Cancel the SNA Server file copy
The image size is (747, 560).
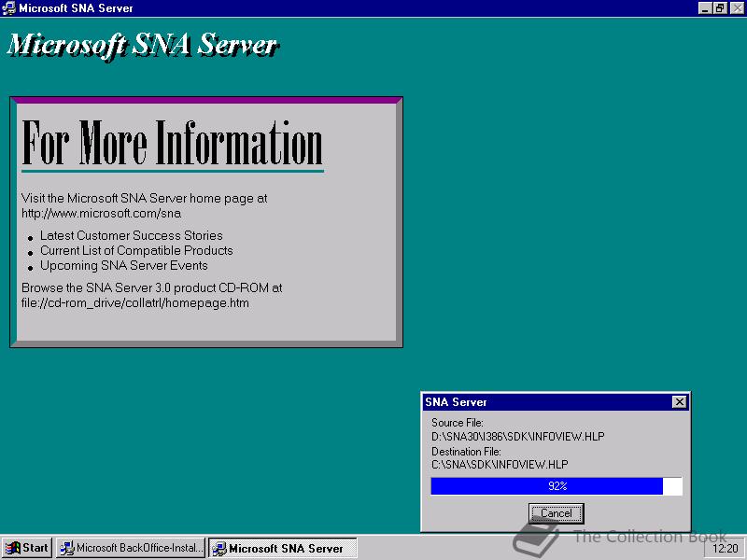(556, 513)
